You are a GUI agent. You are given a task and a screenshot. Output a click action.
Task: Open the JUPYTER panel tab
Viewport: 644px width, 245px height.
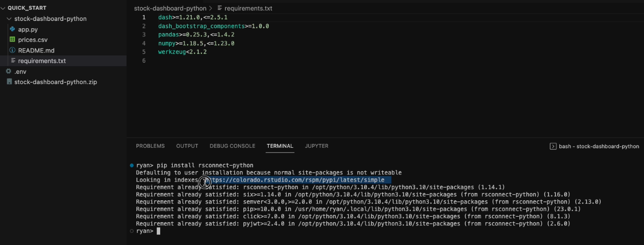tap(316, 146)
